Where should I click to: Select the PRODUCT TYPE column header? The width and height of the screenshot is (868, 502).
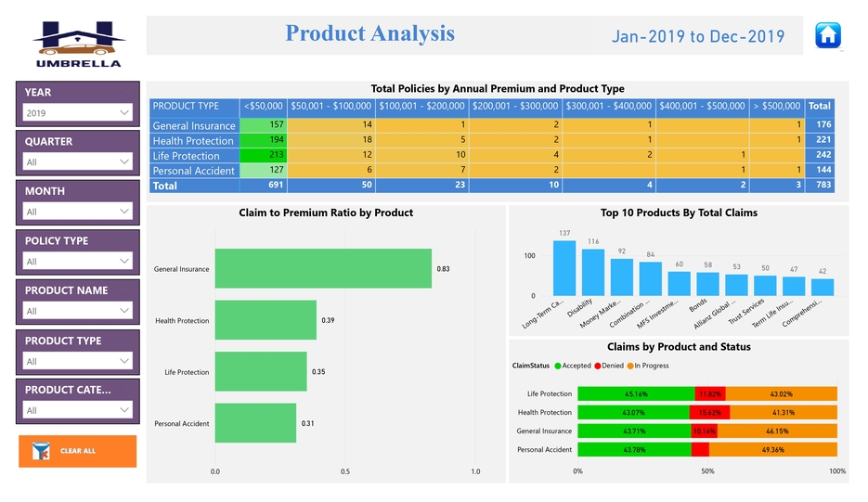click(x=186, y=106)
